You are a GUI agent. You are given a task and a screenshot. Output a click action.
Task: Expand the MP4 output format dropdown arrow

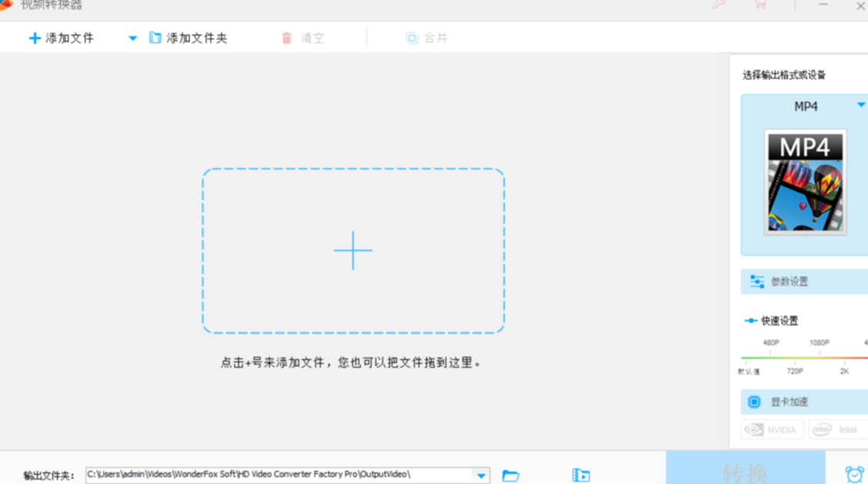(x=861, y=105)
